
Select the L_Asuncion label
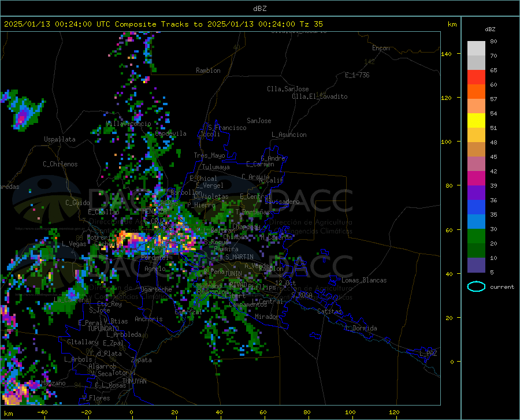[289, 135]
